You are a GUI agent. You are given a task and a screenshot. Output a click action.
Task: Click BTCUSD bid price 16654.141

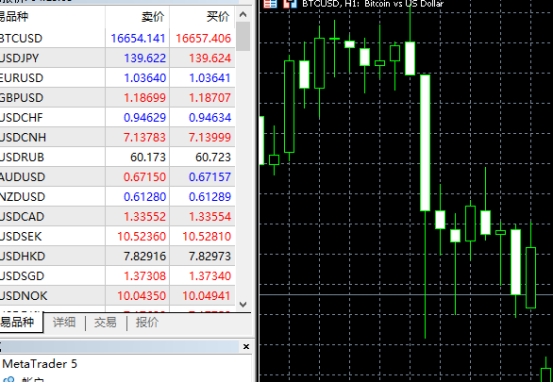click(138, 38)
